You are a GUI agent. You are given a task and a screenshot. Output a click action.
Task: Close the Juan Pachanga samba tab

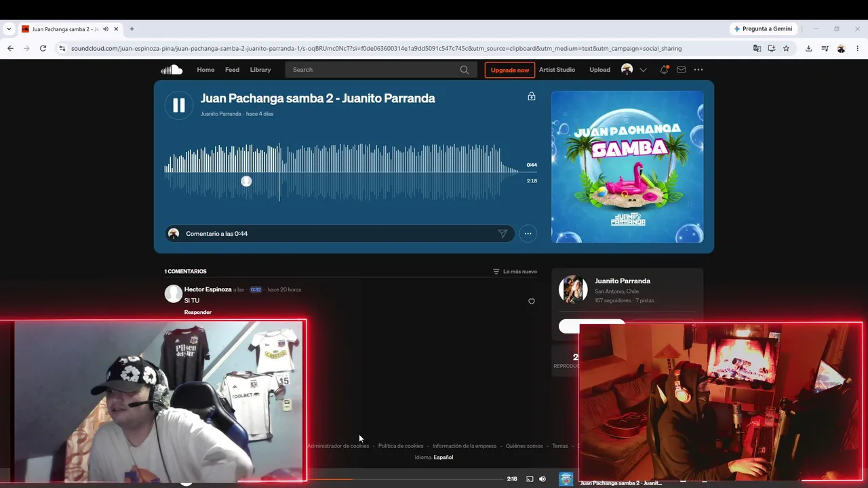pyautogui.click(x=116, y=29)
